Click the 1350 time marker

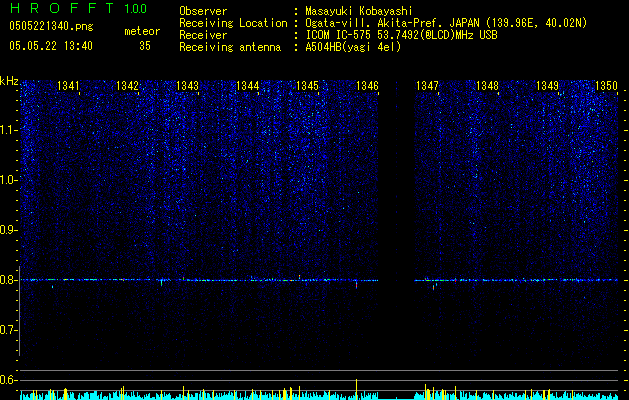click(x=606, y=86)
